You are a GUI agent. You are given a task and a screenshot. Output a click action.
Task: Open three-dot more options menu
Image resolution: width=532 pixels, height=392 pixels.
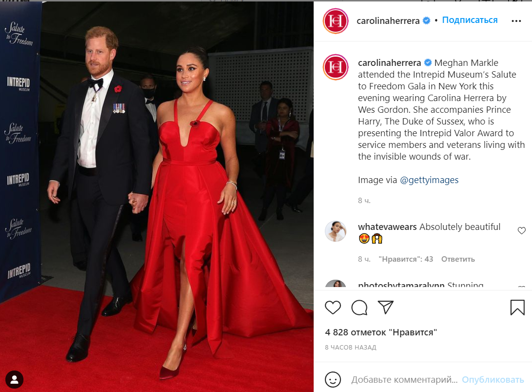pyautogui.click(x=516, y=21)
